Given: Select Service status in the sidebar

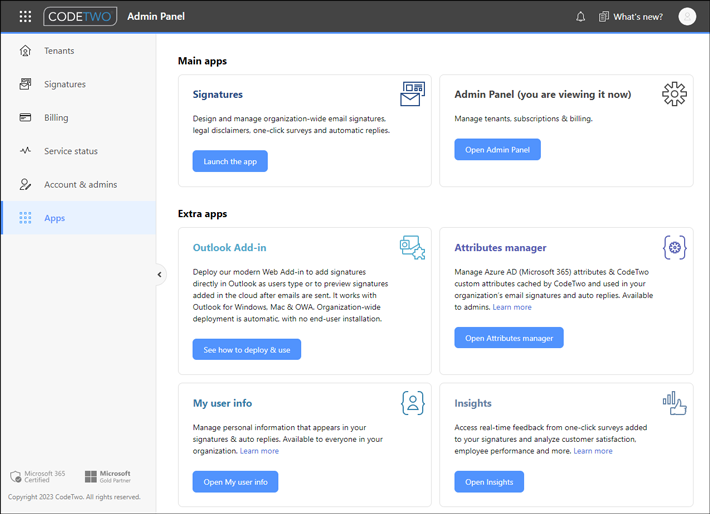Looking at the screenshot, I should [79, 151].
